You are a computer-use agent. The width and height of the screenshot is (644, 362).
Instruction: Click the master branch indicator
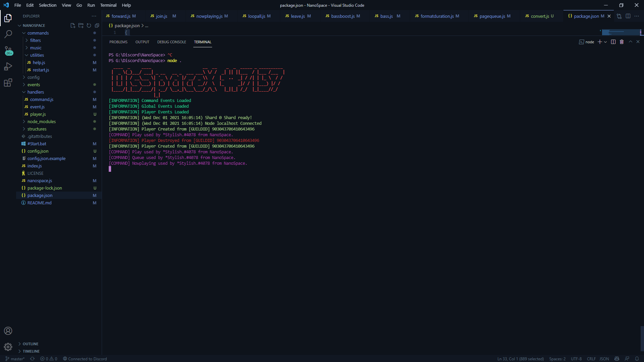point(15,359)
